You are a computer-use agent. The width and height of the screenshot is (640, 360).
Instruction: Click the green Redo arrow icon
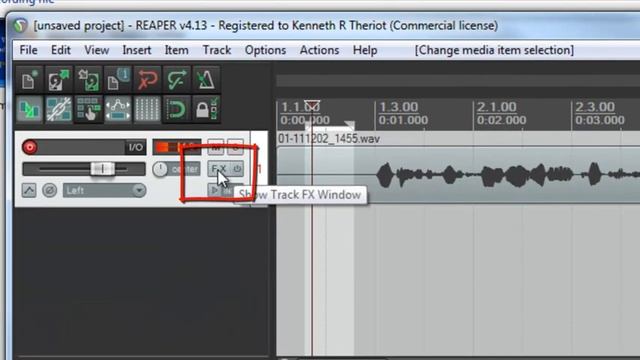(176, 80)
